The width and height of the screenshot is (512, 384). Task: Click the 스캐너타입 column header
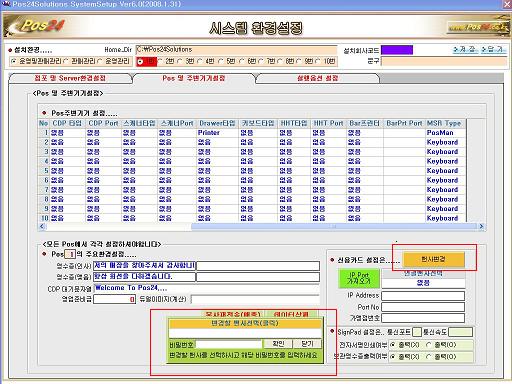[x=139, y=123]
